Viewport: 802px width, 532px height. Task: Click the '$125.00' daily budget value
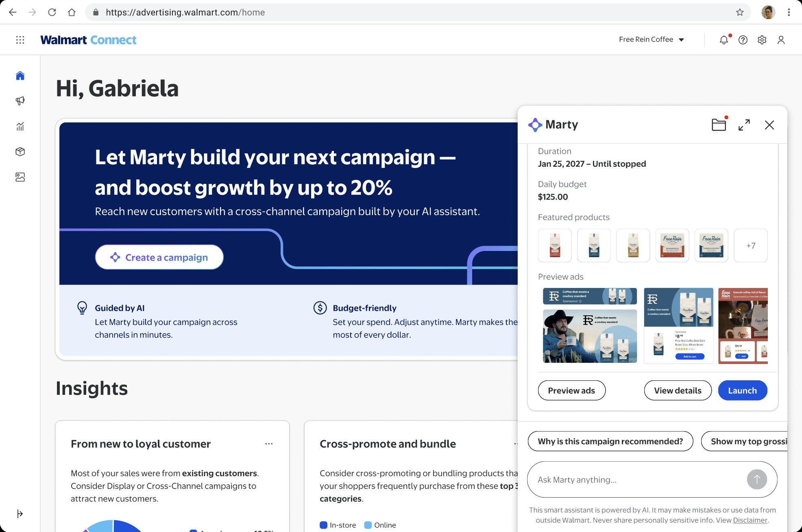pos(553,197)
